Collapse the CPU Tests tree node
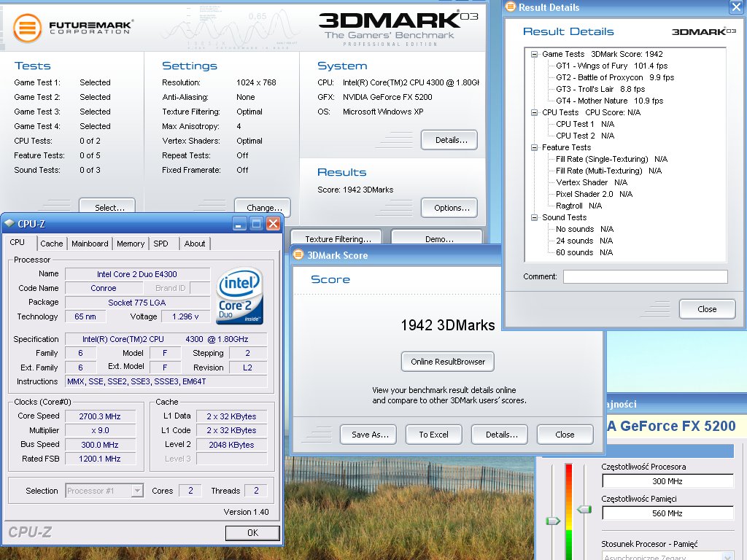This screenshot has height=560, width=747. [x=535, y=112]
